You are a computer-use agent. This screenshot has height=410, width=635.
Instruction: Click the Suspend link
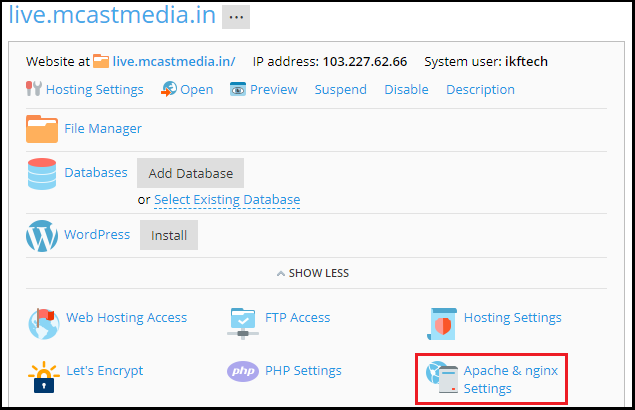tap(340, 89)
